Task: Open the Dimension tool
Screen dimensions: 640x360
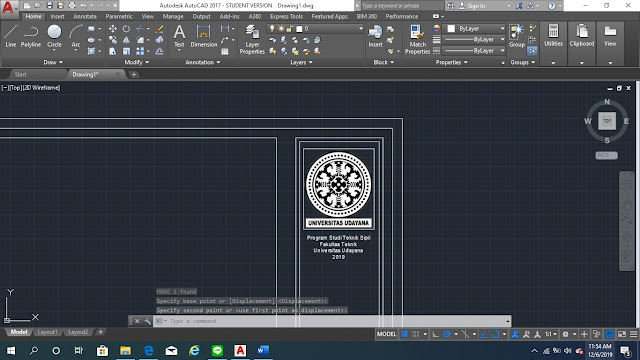Action: [x=203, y=36]
